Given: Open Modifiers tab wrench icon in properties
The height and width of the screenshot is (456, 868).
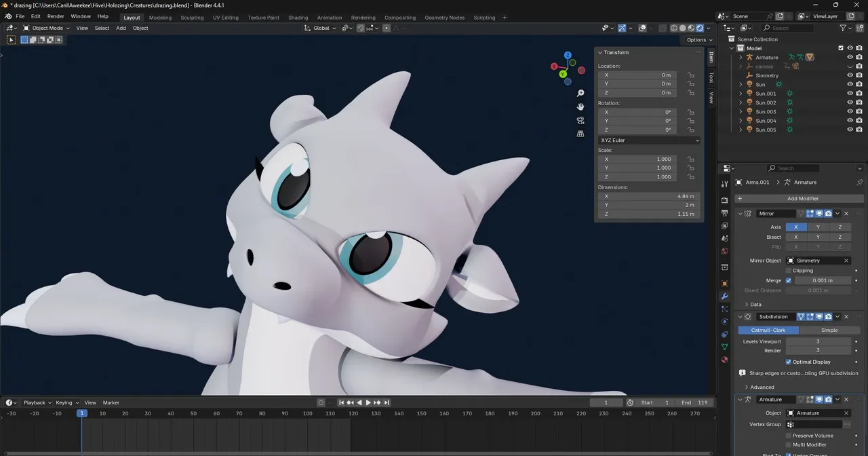Looking at the screenshot, I should click(724, 297).
